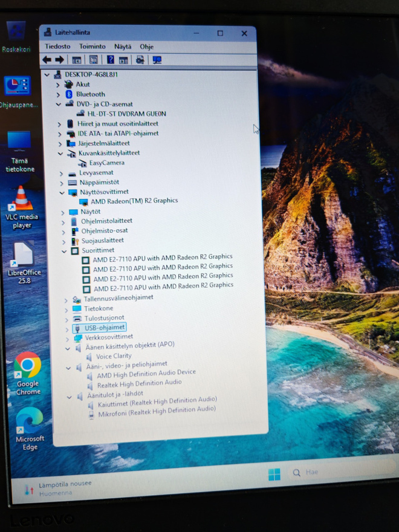Viewport: 399px width, 532px height.
Task: Open the Toiminto menu
Action: tap(92, 46)
